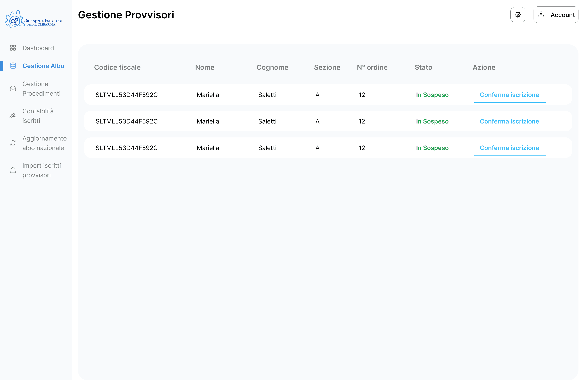Open settings via the gear icon

tap(517, 15)
